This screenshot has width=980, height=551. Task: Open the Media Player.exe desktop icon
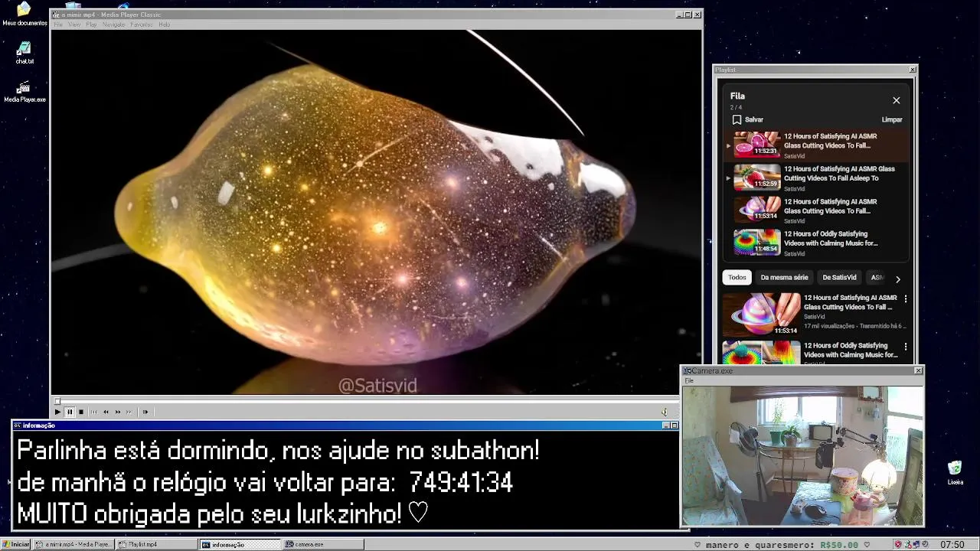click(24, 91)
